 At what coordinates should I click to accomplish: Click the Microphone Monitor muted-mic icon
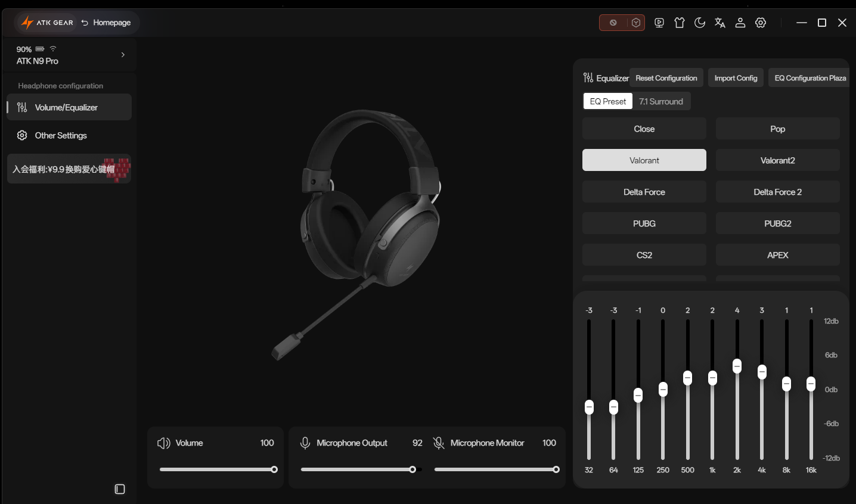click(439, 443)
